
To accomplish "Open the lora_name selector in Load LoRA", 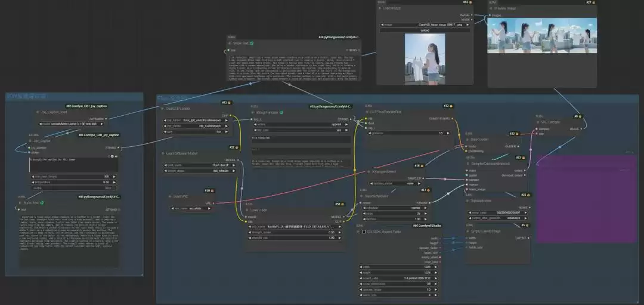I will [296, 226].
